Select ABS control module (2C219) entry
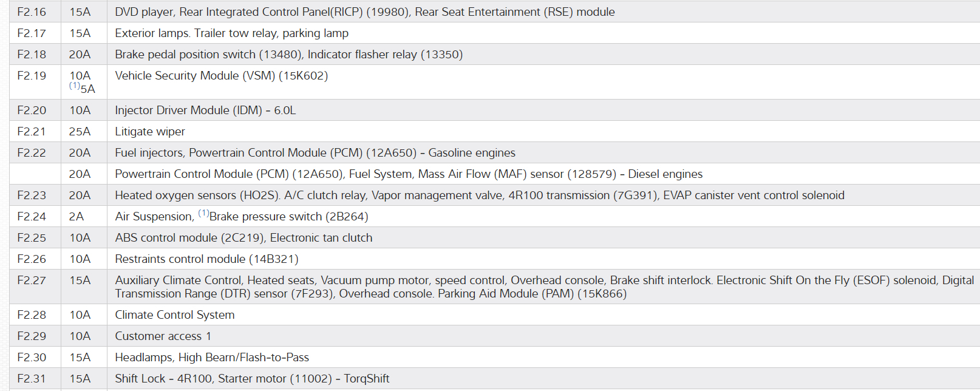 click(x=243, y=238)
